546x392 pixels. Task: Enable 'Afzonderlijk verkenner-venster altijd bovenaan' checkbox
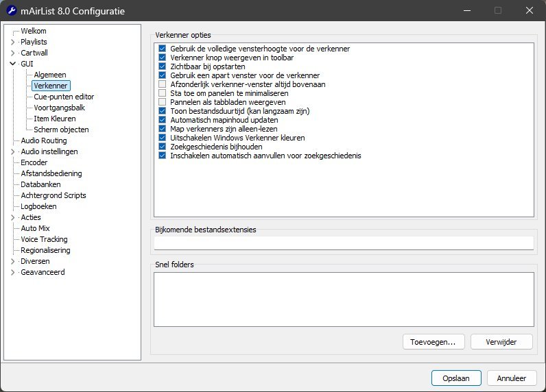pyautogui.click(x=163, y=84)
